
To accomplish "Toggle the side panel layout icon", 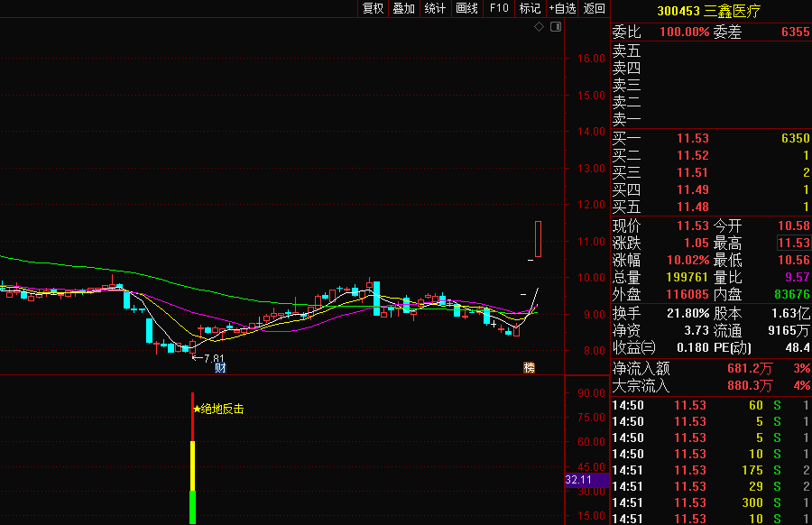I will point(555,27).
